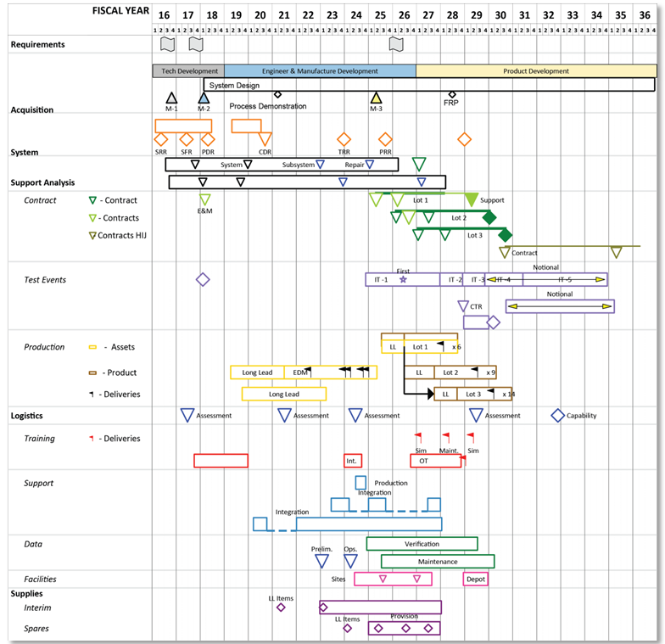Image resolution: width=665 pixels, height=644 pixels.
Task: Click the olive triangle at FY35
Action: tap(616, 253)
